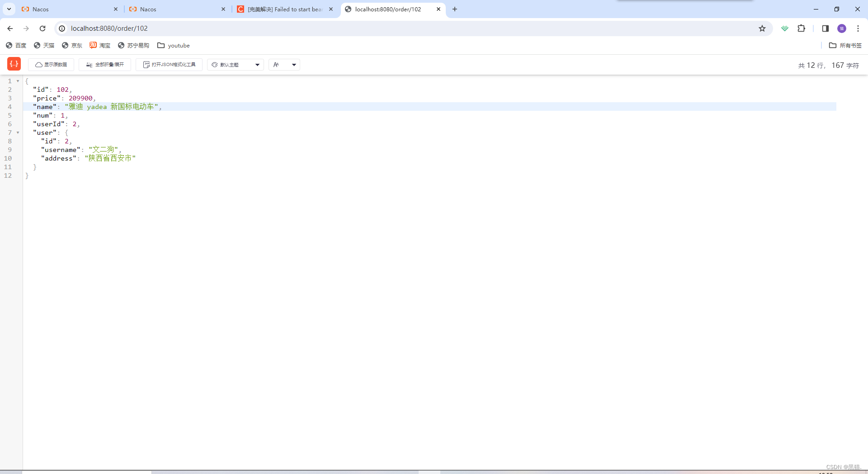Click the 167 字符 character count text
The image size is (868, 474).
click(x=845, y=65)
